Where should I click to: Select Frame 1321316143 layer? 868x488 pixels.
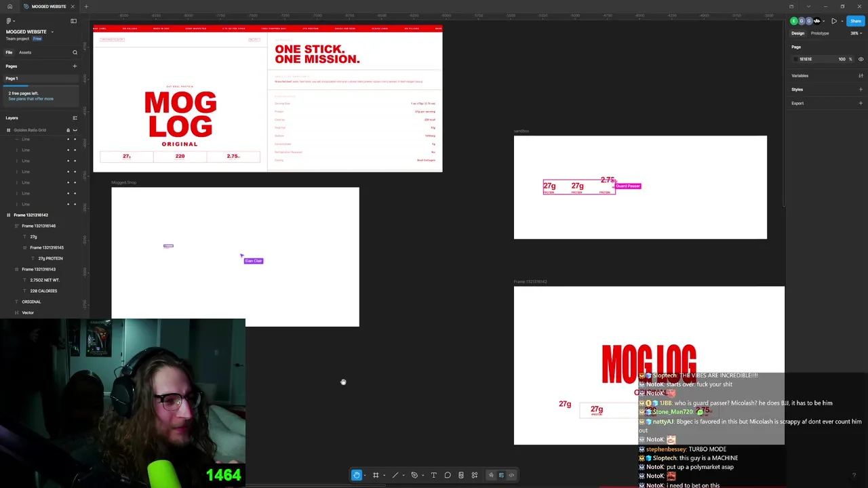pos(39,269)
